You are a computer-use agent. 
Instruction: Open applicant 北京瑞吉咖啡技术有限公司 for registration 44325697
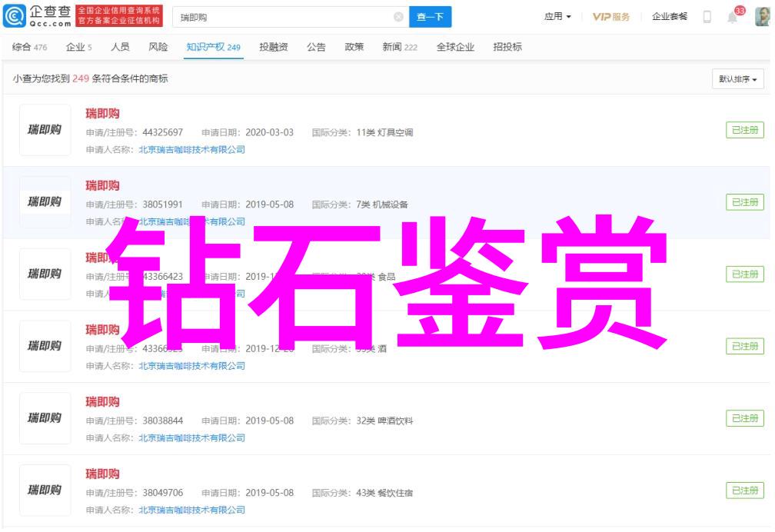(191, 150)
